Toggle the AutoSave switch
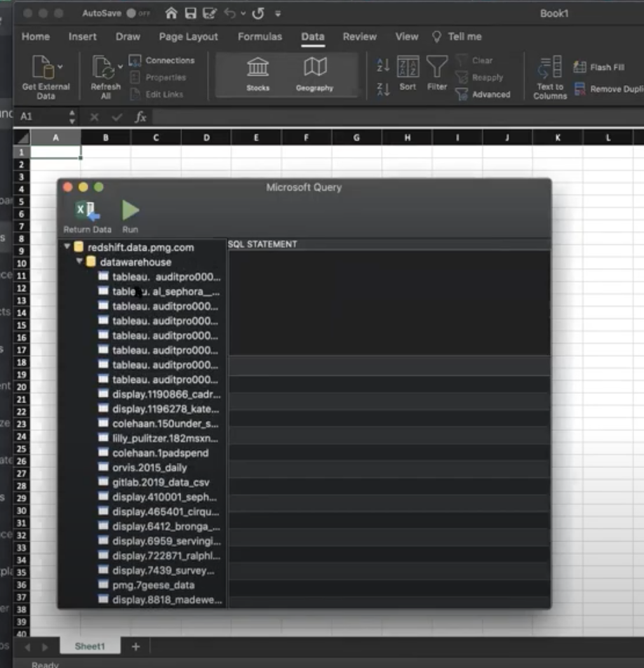Image resolution: width=644 pixels, height=668 pixels. (138, 13)
